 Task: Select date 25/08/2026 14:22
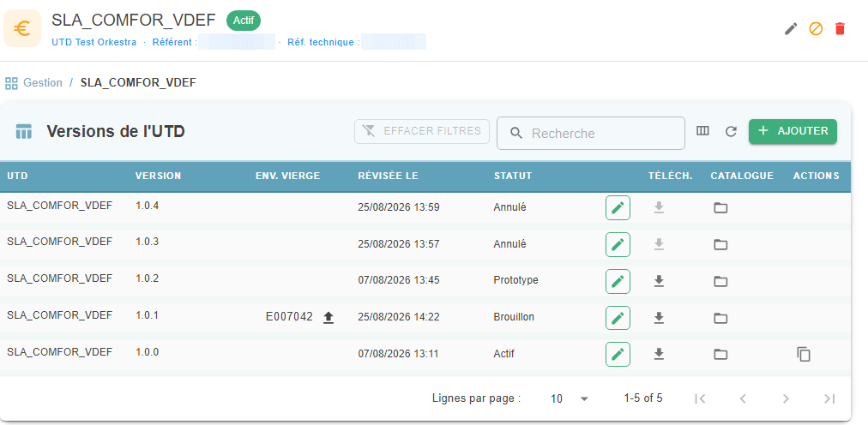point(399,317)
